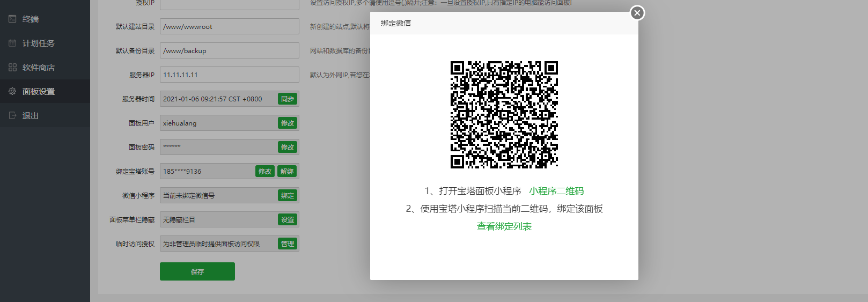Click the software store grid icon
The image size is (868, 302).
(12, 67)
